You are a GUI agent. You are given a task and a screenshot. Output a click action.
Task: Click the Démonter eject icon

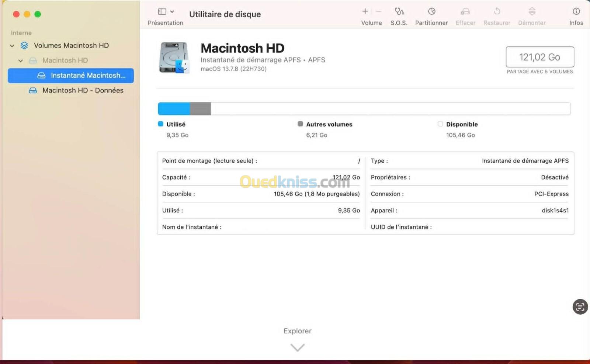[x=532, y=11]
